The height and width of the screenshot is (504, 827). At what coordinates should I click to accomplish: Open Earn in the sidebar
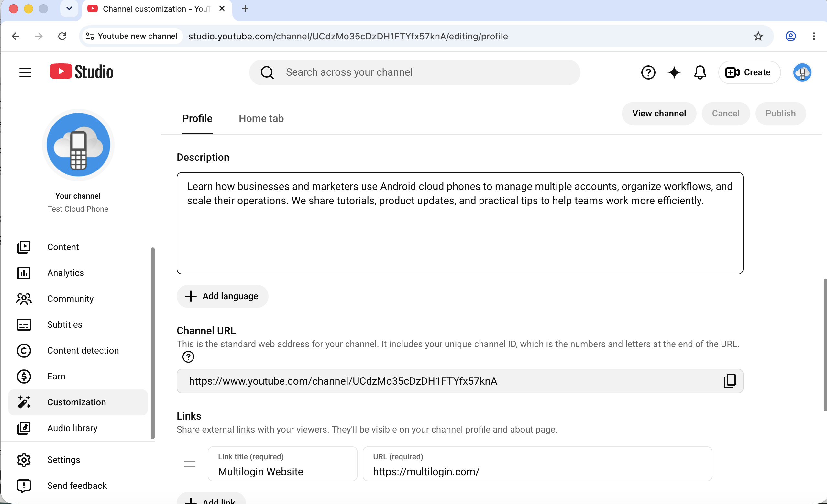pos(78,376)
